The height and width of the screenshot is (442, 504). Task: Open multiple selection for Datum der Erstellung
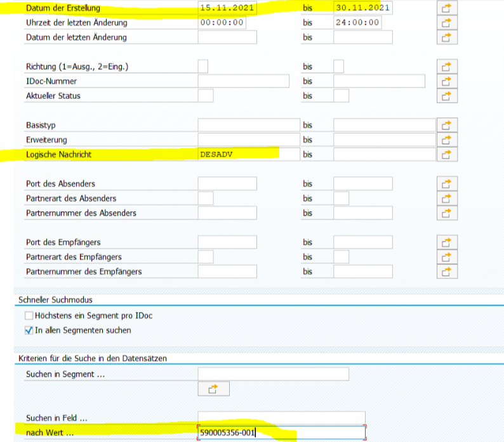pos(447,8)
